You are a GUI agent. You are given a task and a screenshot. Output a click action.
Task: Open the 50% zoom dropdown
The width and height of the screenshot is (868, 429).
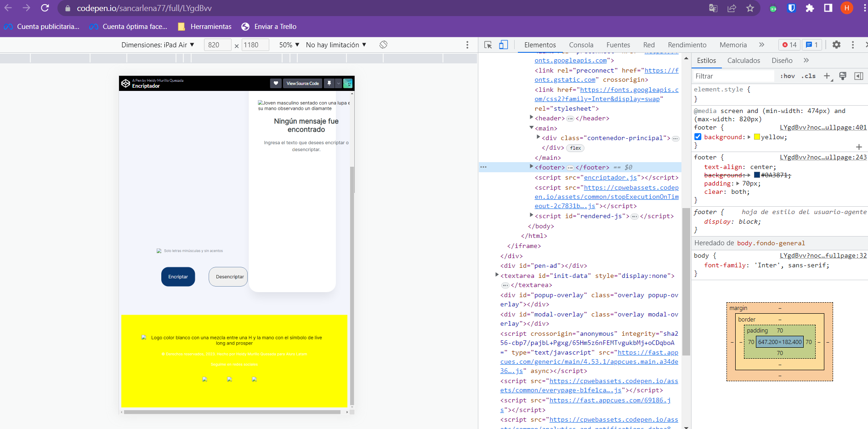coord(289,45)
